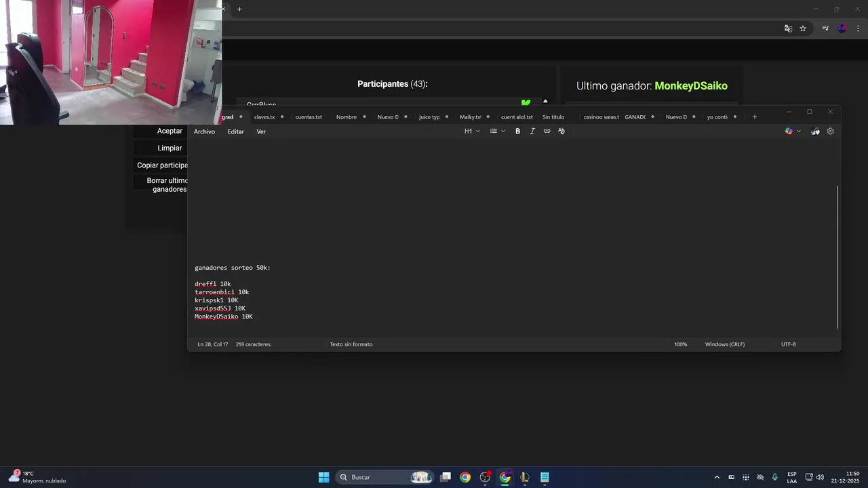Open the Copilot icon in Notepad
This screenshot has width=868, height=488.
pos(789,131)
